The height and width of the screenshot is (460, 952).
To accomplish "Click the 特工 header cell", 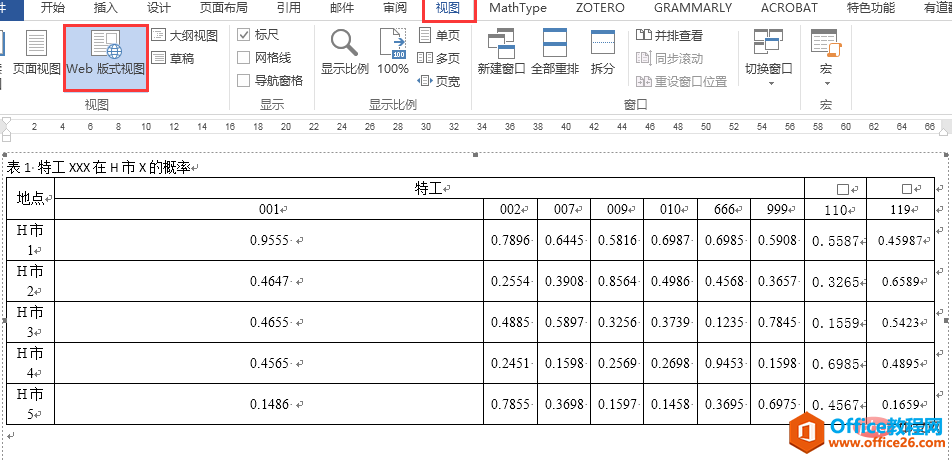I will pyautogui.click(x=429, y=189).
